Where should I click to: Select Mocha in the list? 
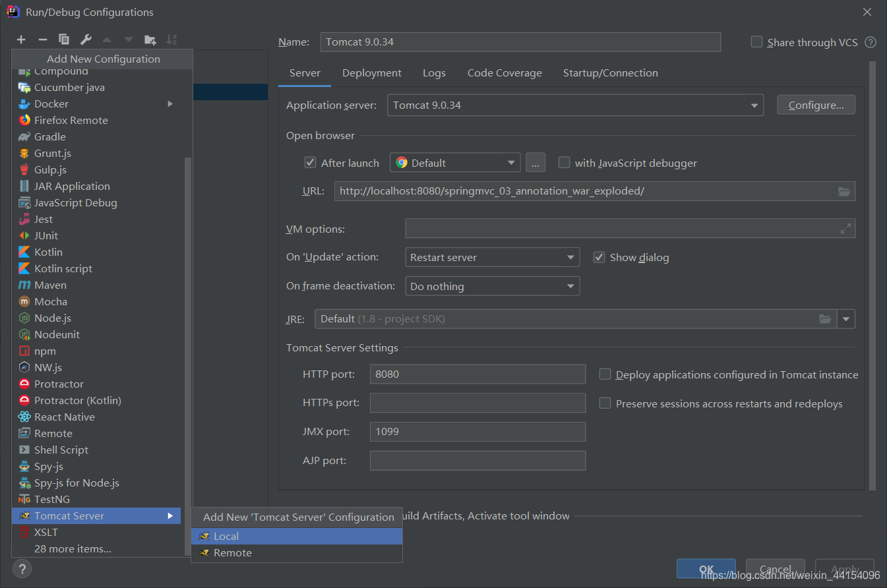tap(96, 301)
